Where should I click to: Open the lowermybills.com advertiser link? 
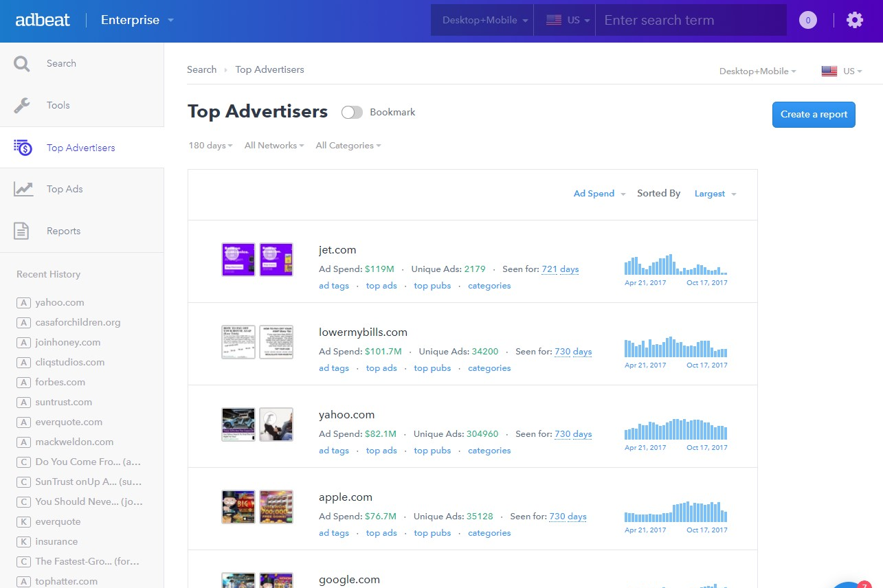tap(363, 332)
